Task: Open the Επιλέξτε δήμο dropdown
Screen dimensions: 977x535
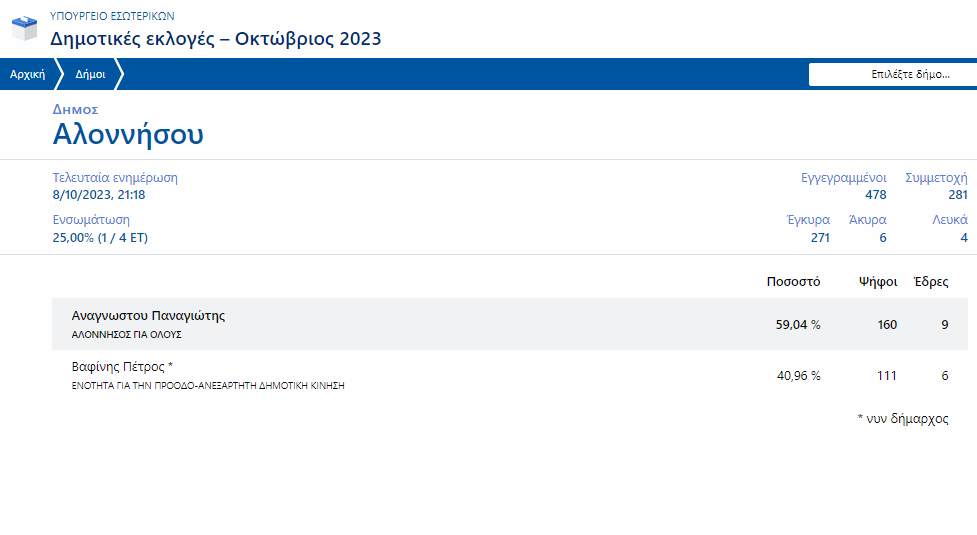Action: pos(891,75)
